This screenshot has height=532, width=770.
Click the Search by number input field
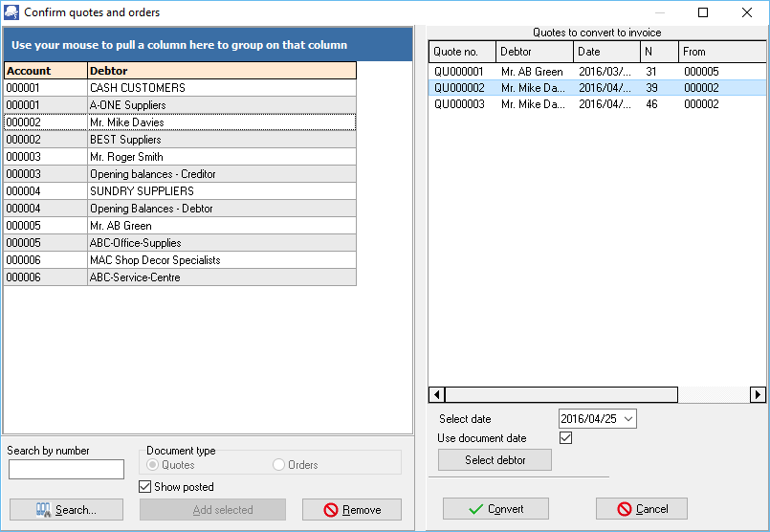coord(66,469)
